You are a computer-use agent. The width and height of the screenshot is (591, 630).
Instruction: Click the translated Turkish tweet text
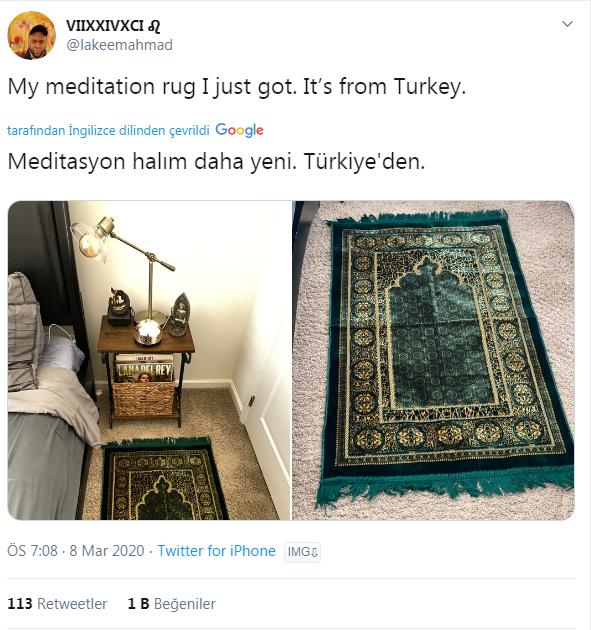pyautogui.click(x=216, y=162)
